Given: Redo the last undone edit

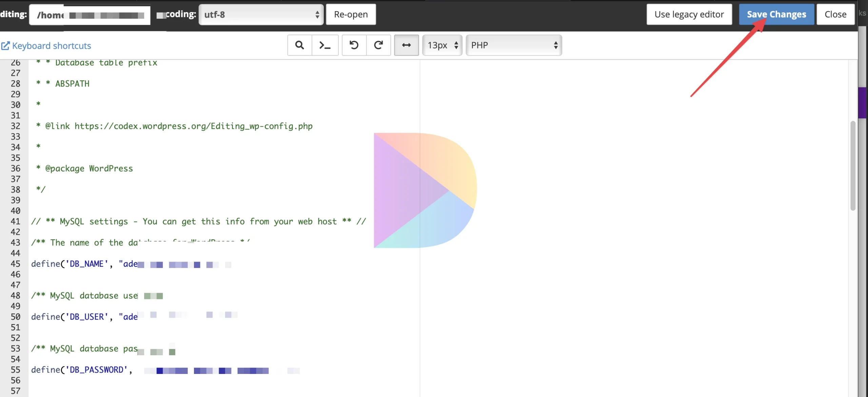Looking at the screenshot, I should coord(378,45).
